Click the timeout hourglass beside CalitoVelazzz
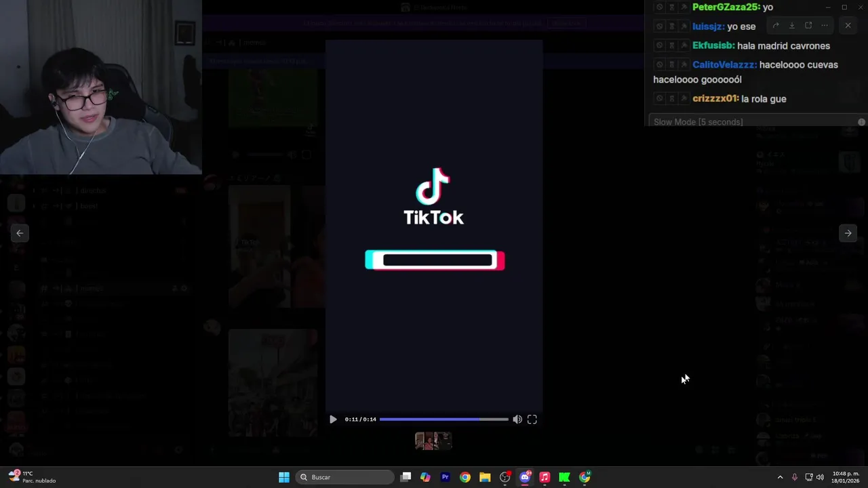The image size is (868, 488). (x=671, y=64)
